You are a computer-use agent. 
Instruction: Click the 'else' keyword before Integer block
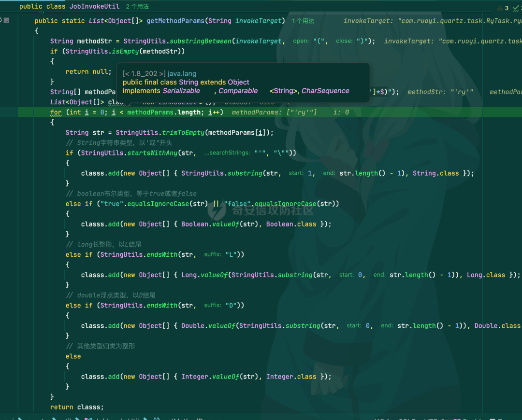[x=73, y=356]
